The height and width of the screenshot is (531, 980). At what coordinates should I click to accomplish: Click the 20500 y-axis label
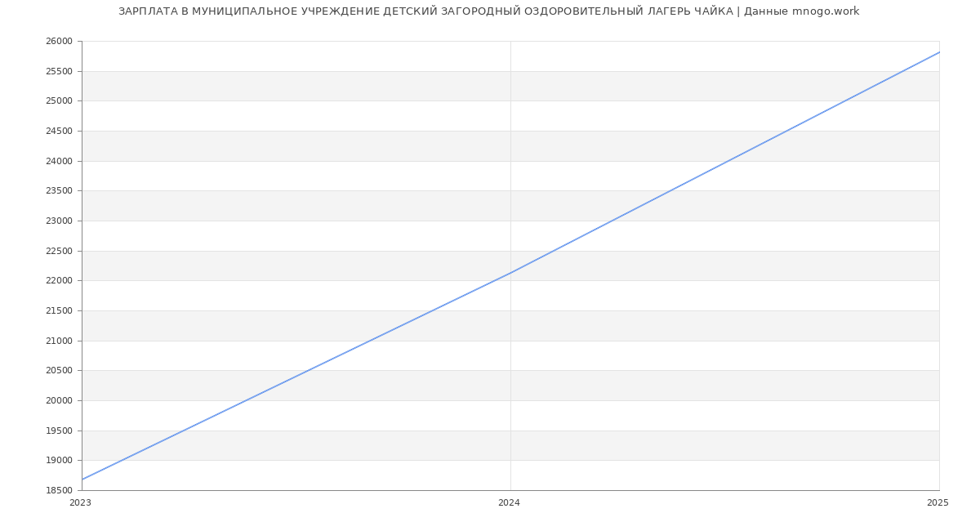coord(60,371)
